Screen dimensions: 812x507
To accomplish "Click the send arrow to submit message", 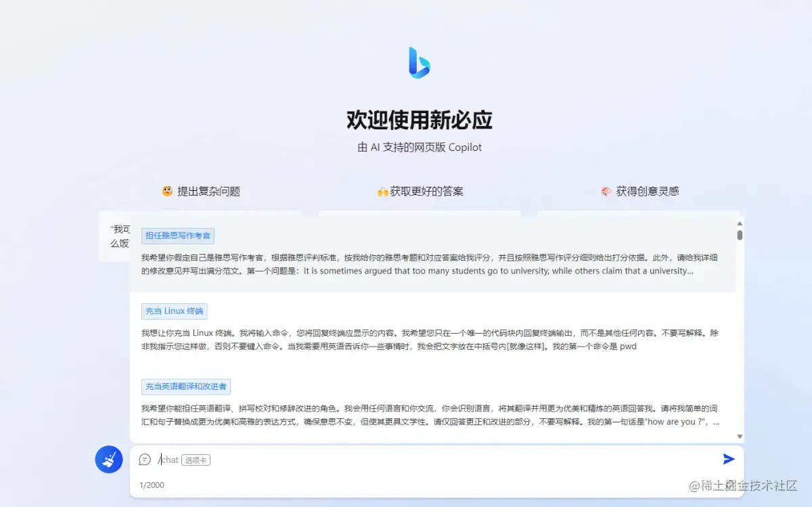I will [x=729, y=459].
